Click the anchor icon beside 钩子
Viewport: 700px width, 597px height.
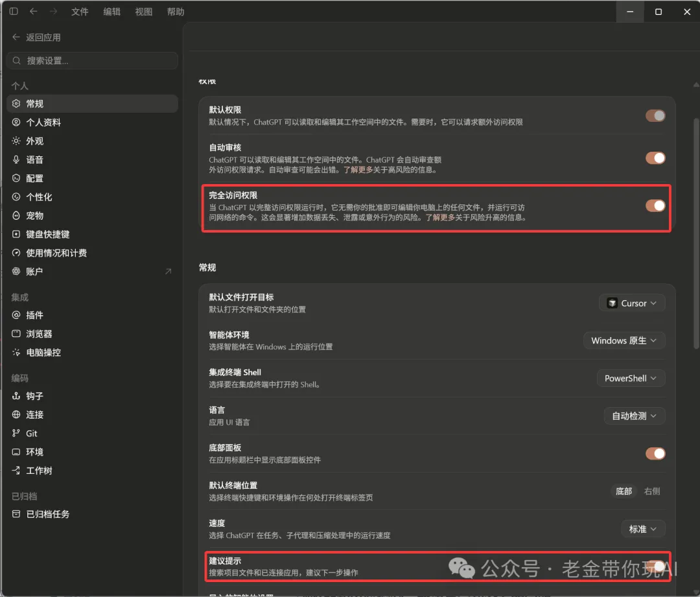[x=16, y=395]
